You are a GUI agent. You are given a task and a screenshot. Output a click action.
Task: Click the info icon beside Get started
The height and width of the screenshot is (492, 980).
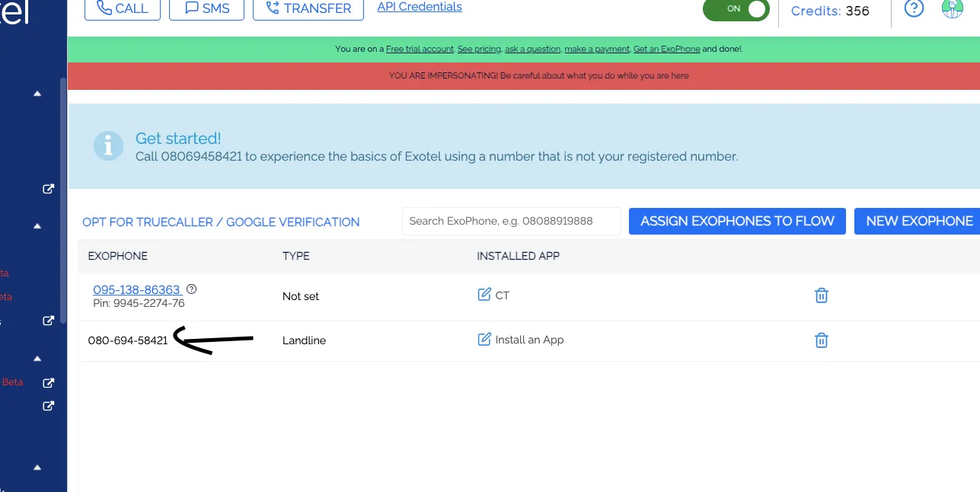click(108, 145)
